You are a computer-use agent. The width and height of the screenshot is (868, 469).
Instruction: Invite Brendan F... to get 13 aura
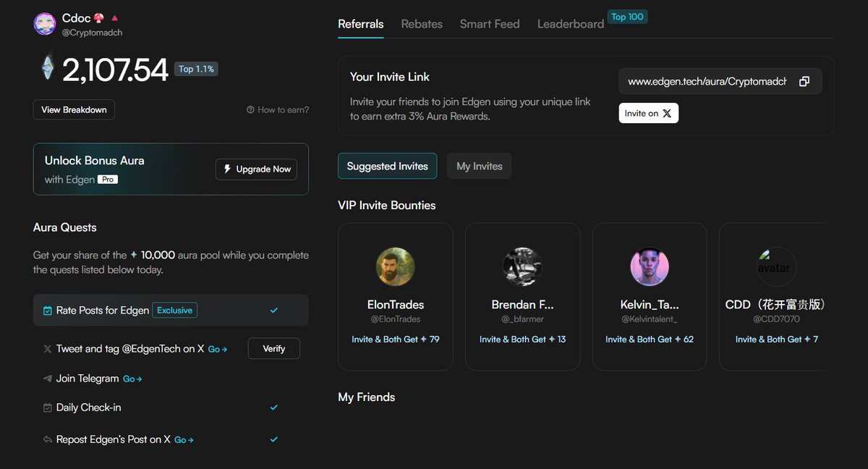coord(522,339)
